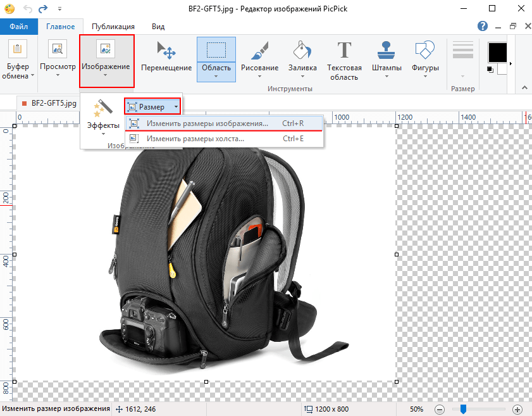Choose the Заливка fill bucket tool
Viewport: 532px width, 416px height.
(302, 57)
